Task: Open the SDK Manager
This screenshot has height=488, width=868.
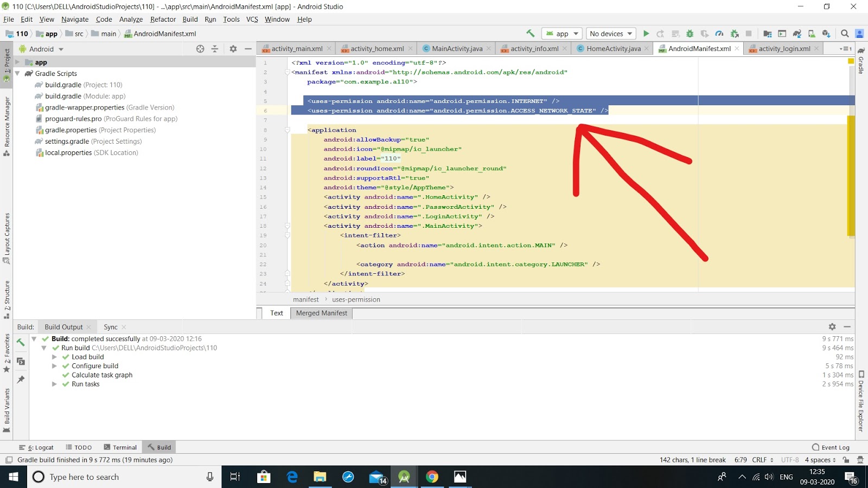Action: tap(812, 33)
